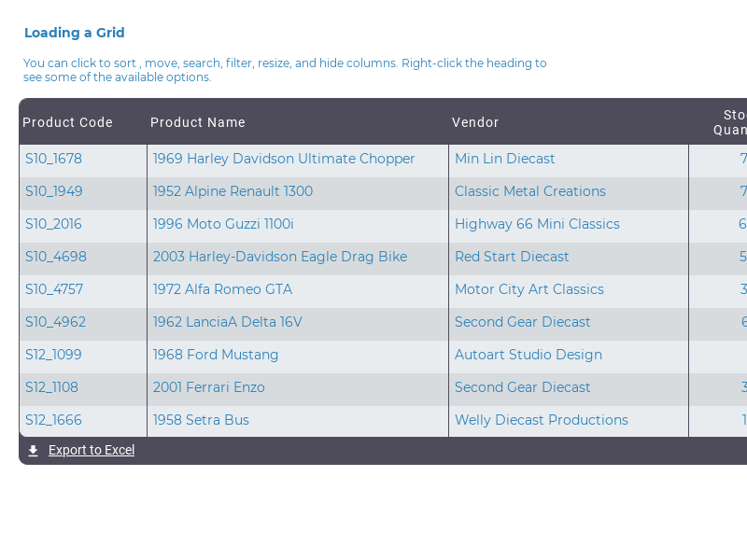The height and width of the screenshot is (560, 747).
Task: Click the 1968 Ford Mustang product name
Action: (215, 355)
